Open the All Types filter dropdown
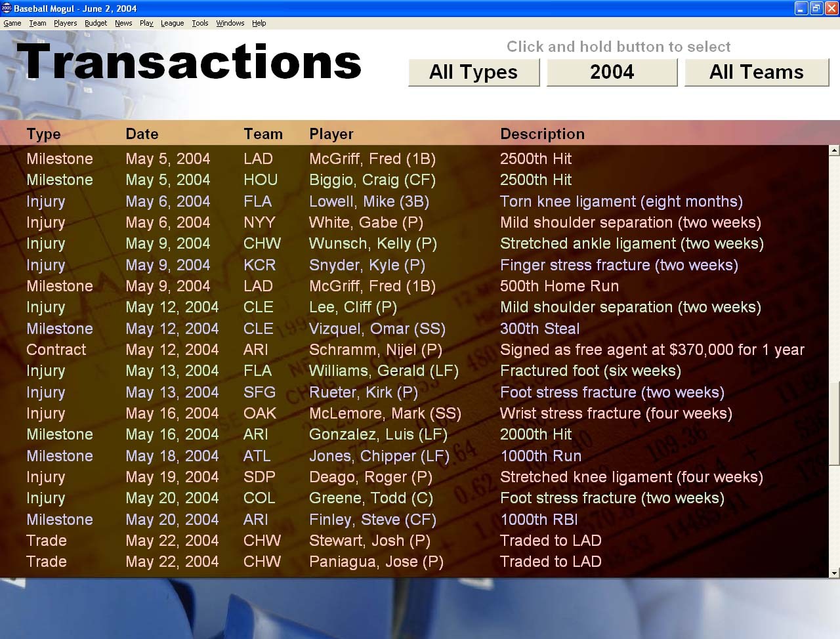 pyautogui.click(x=473, y=72)
